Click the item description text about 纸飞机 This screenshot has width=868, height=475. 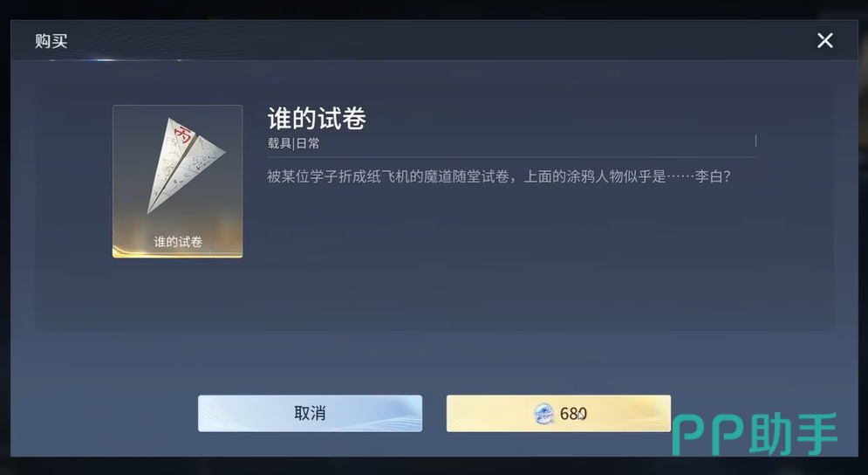(499, 176)
